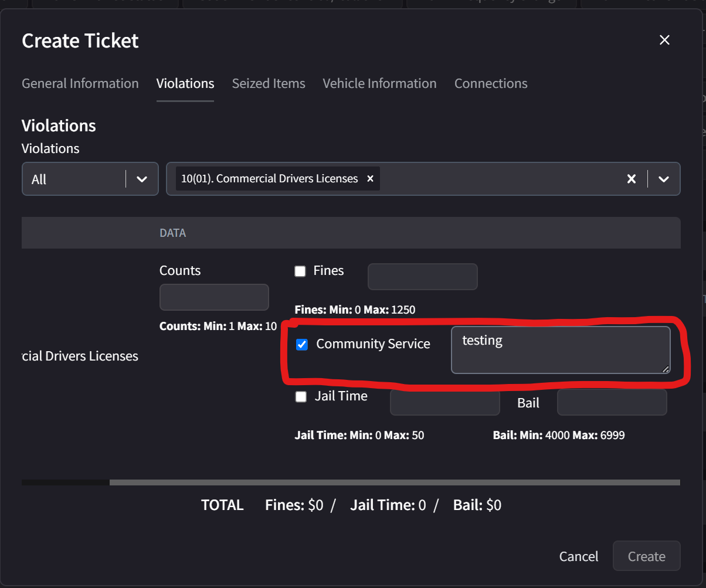Enable the Fines checkbox
Screen dimensions: 706x588
300,271
